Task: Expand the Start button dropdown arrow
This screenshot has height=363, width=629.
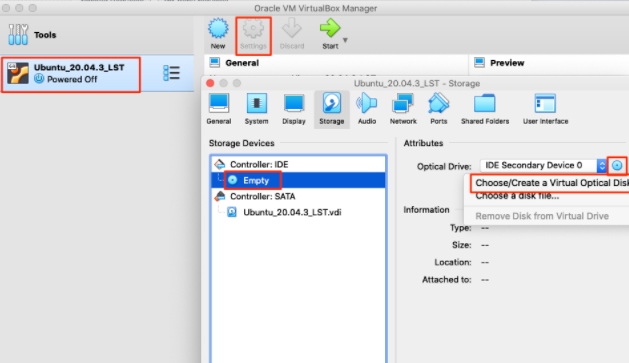Action: pyautogui.click(x=345, y=40)
